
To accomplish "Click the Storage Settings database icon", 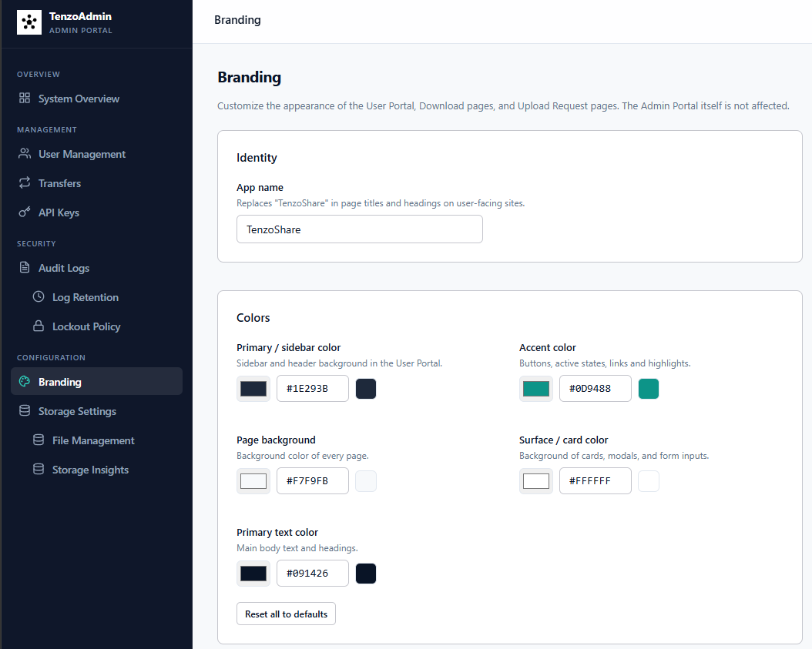I will (25, 410).
